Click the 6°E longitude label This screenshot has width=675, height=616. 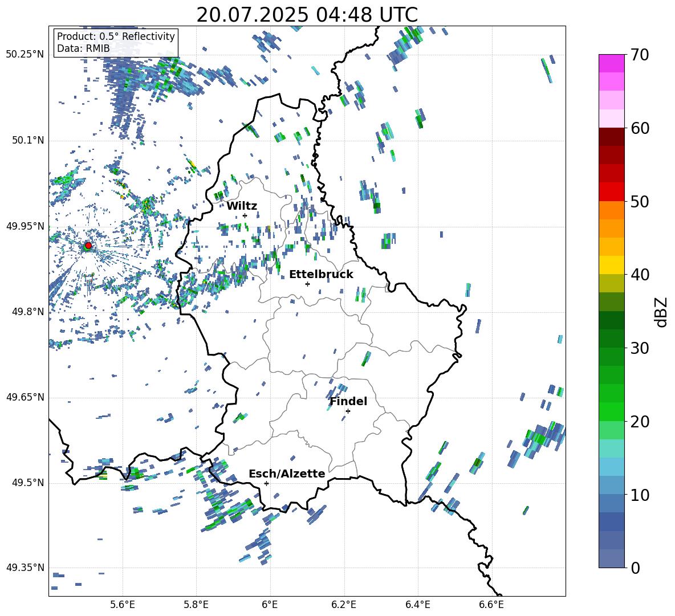coord(270,605)
